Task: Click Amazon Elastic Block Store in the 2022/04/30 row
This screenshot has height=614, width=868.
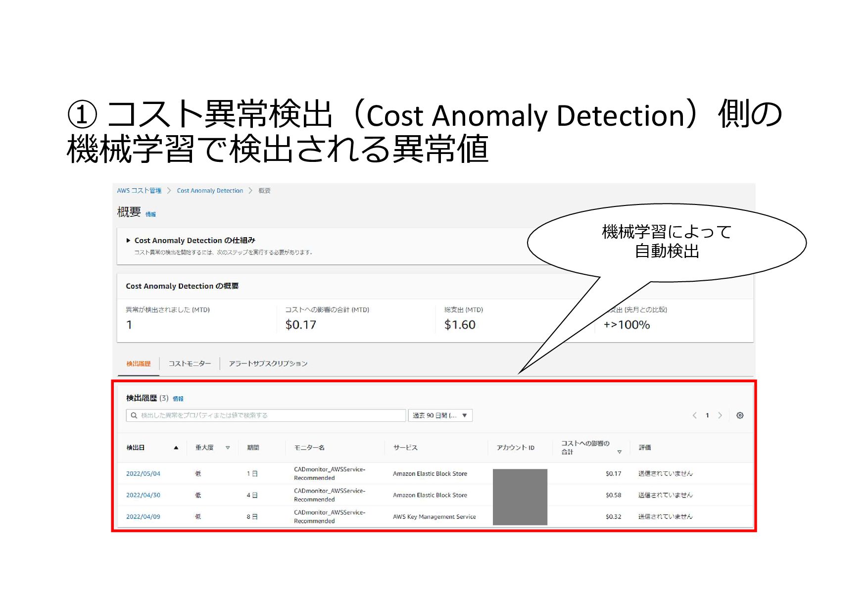Action: point(430,495)
